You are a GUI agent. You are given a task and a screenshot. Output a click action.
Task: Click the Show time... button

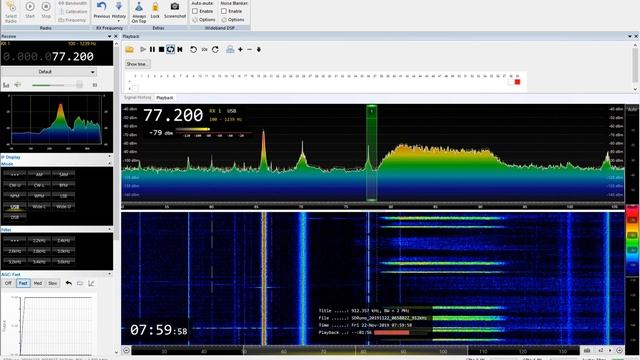pyautogui.click(x=137, y=64)
